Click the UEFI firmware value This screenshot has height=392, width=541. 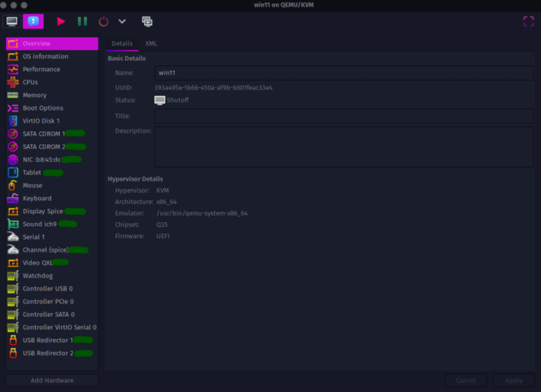pos(163,236)
